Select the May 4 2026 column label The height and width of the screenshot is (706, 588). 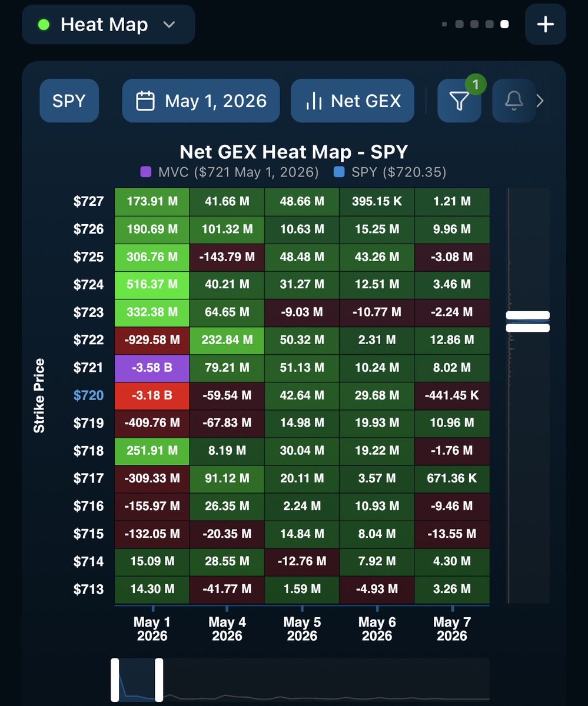pos(227,629)
